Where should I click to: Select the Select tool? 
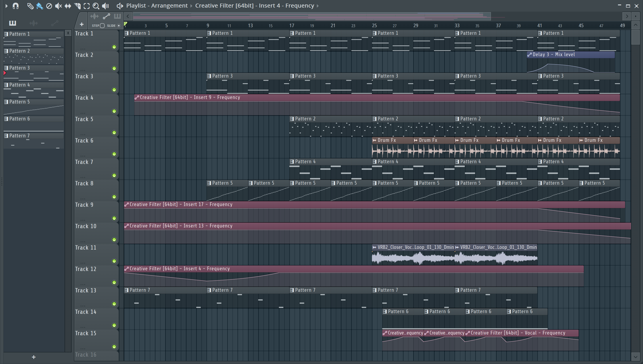87,6
